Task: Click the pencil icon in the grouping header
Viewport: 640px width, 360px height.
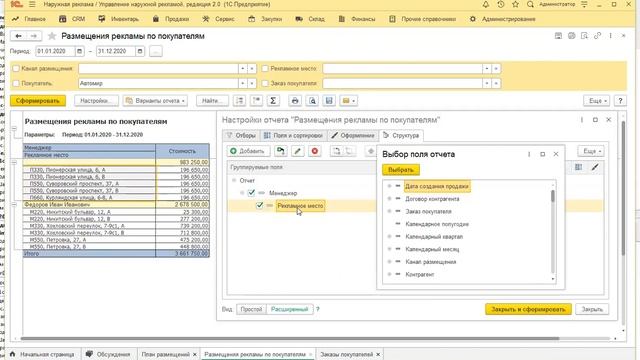Action: pos(595,167)
